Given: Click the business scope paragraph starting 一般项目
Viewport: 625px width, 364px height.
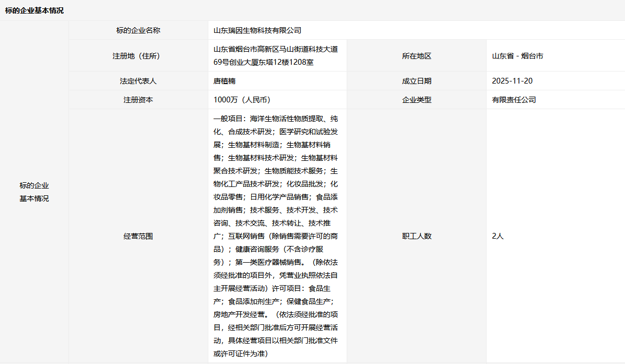Looking at the screenshot, I should point(276,236).
